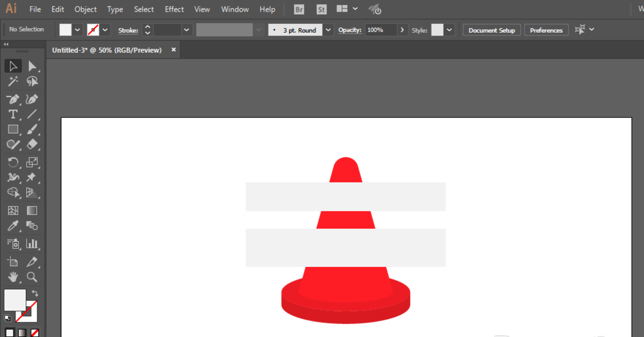Open brush definition dropdown (3 pt. Round)
Image resolution: width=644 pixels, height=337 pixels.
[328, 30]
